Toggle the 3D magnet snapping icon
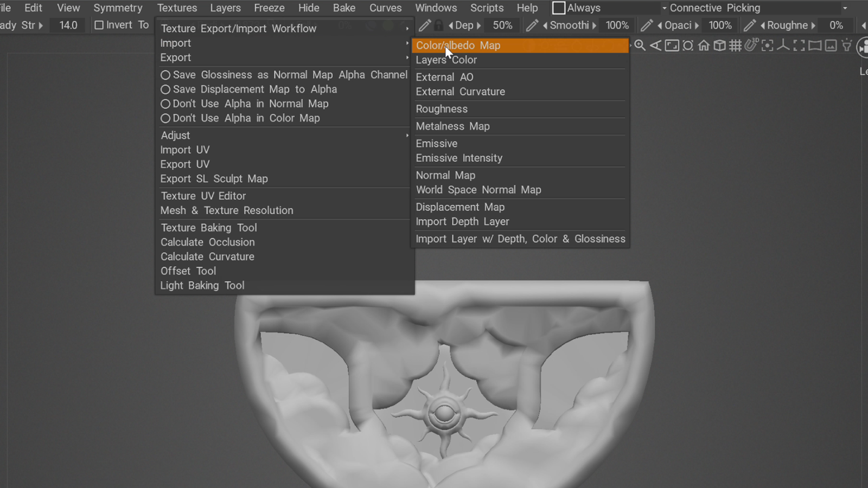 coord(751,45)
